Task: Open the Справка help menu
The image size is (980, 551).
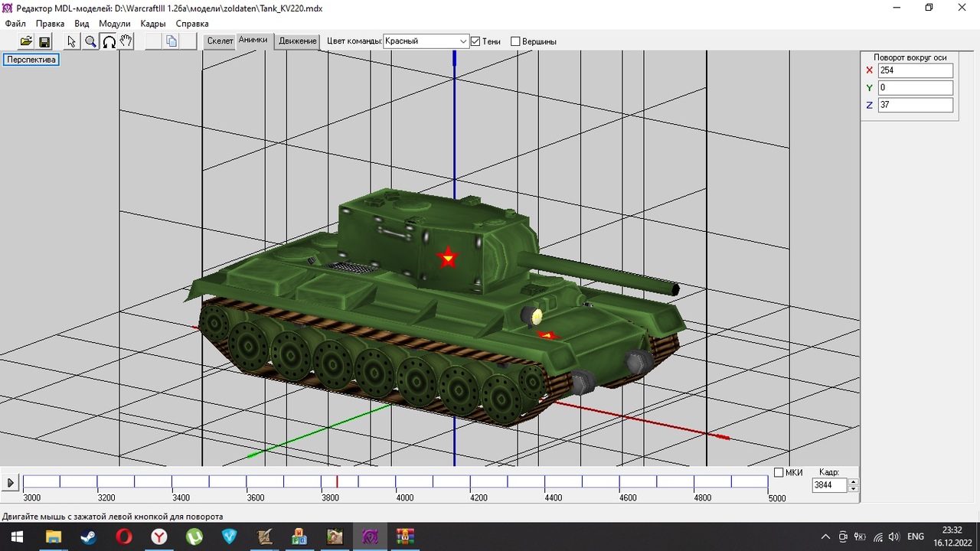Action: click(192, 24)
